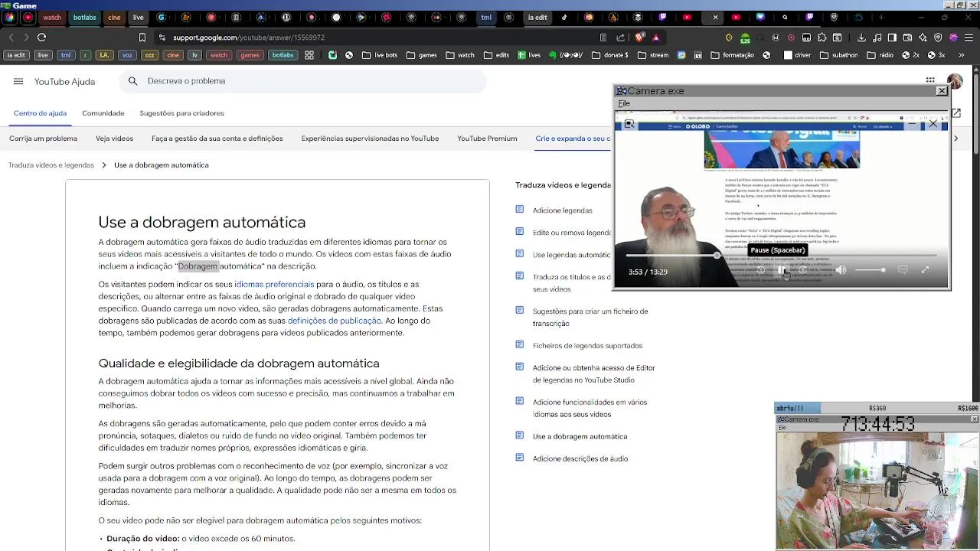Image resolution: width=980 pixels, height=551 pixels.
Task: Open site settings icon left of the URL
Action: click(x=162, y=37)
